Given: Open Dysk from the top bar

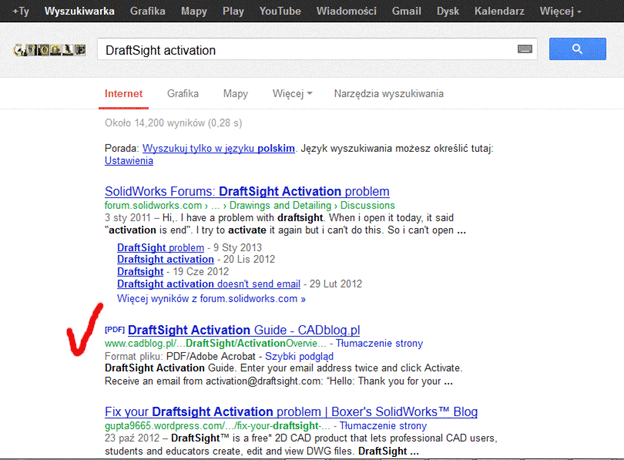Looking at the screenshot, I should pos(448,11).
